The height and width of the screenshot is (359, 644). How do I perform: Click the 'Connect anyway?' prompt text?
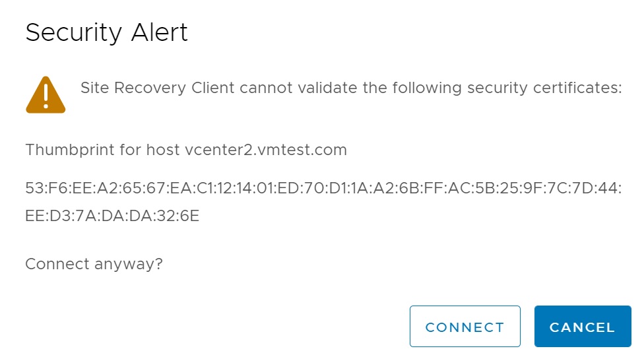94,265
